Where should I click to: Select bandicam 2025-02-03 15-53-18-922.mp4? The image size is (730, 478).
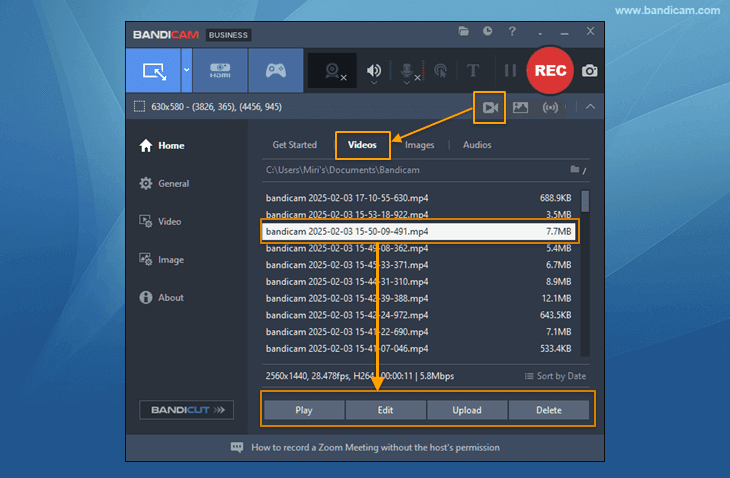[418, 215]
